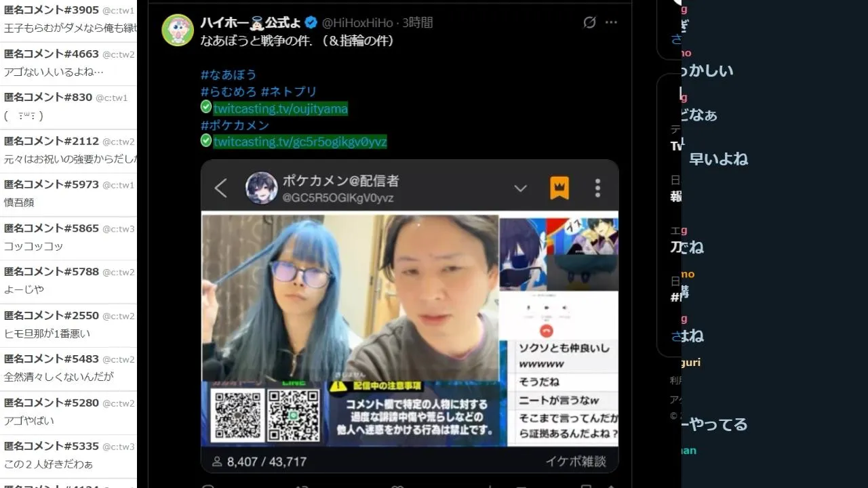Open the embedded three-dot vertical menu
The width and height of the screenshot is (868, 488).
(597, 188)
